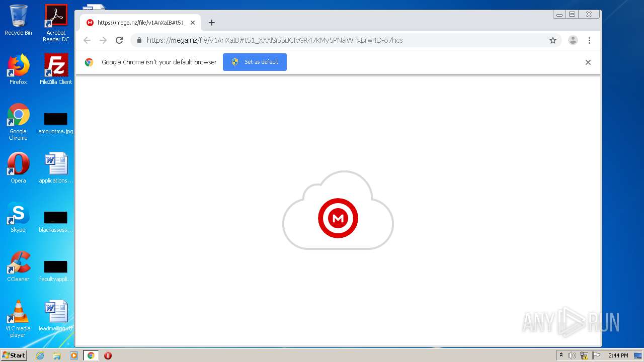Launch VLC media player shortcut
Screen dimensions: 644x362
tap(18, 319)
